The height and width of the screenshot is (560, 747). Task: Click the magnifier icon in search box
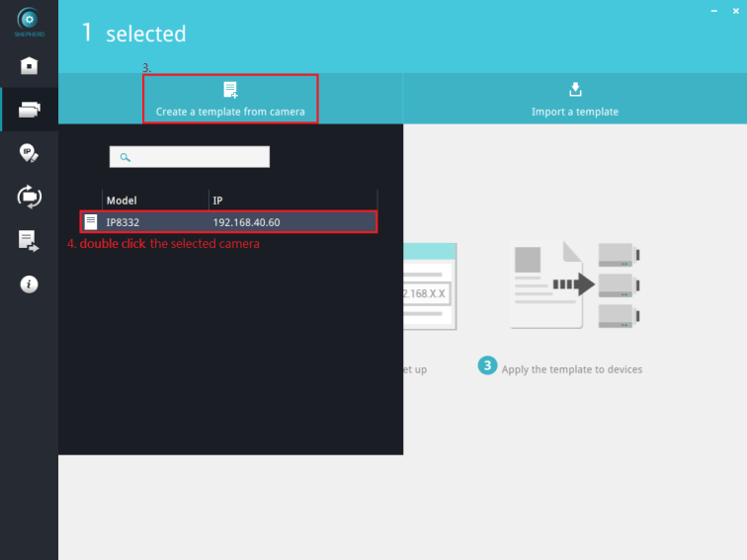124,157
